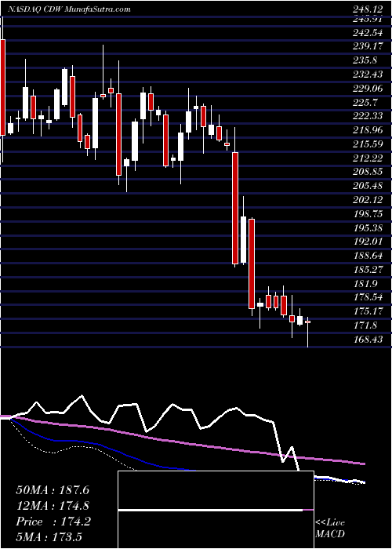Image resolution: width=392 pixels, height=549 pixels.
Task: Click the 5MA : 173.5 readout
Action: point(49,537)
